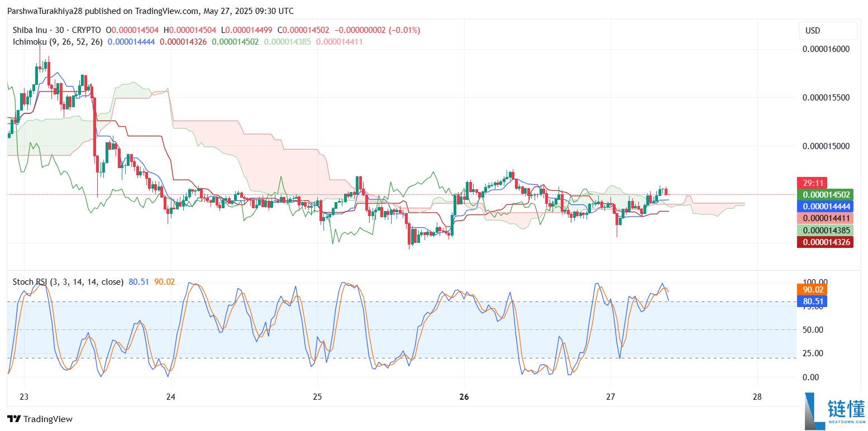The height and width of the screenshot is (431, 868).
Task: Click the green last-price label 0.000014502
Action: point(825,194)
